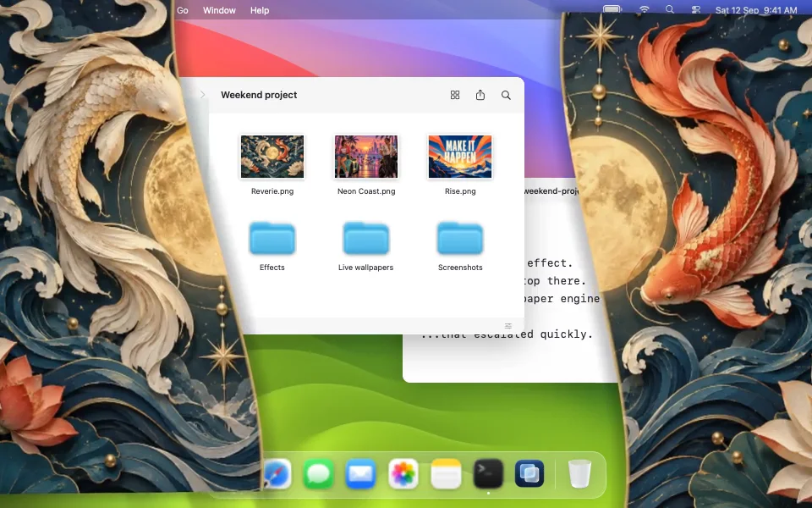Open Messages from the Dock
Viewport: 812px width, 508px height.
[x=319, y=473]
